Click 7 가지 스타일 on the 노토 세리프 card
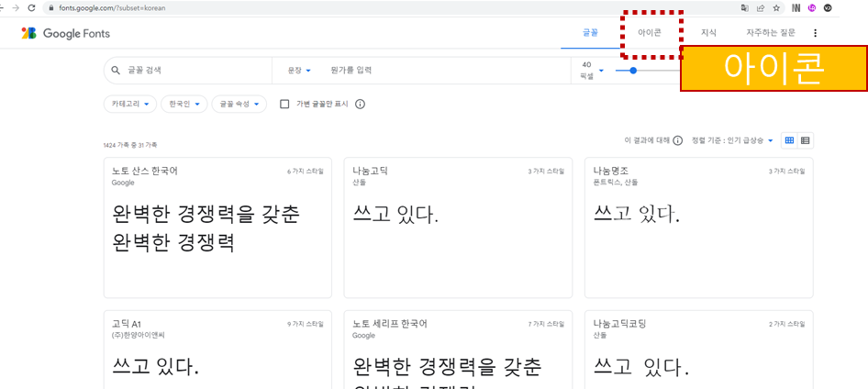This screenshot has height=389, width=868. tap(546, 324)
